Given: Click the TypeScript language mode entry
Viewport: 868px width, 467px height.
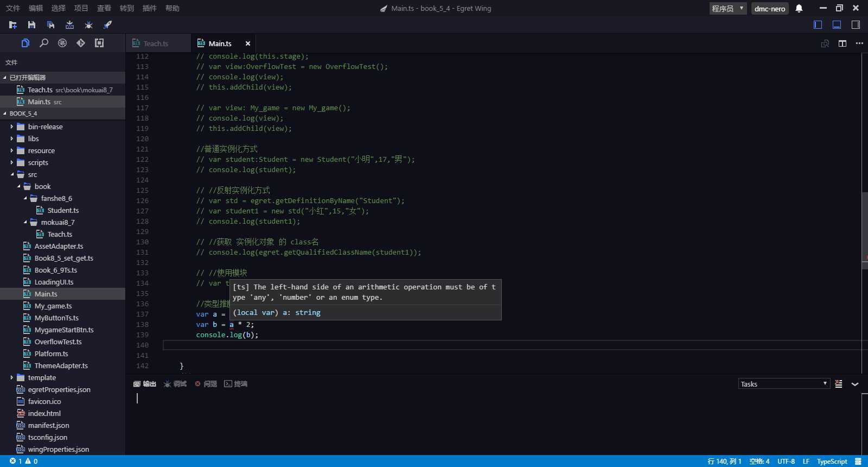Looking at the screenshot, I should tap(832, 461).
